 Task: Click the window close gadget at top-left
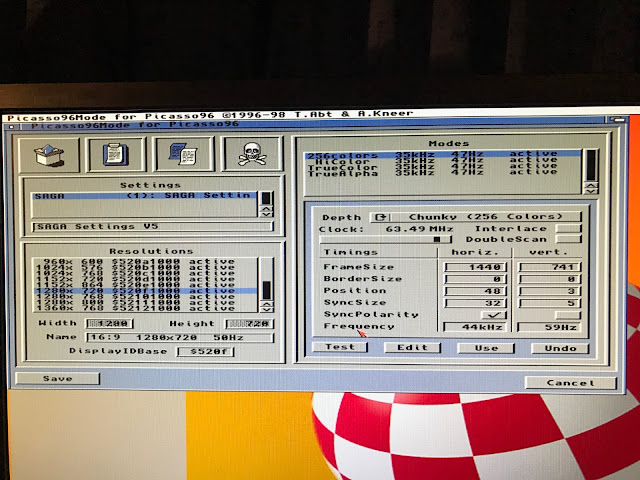pyautogui.click(x=11, y=127)
